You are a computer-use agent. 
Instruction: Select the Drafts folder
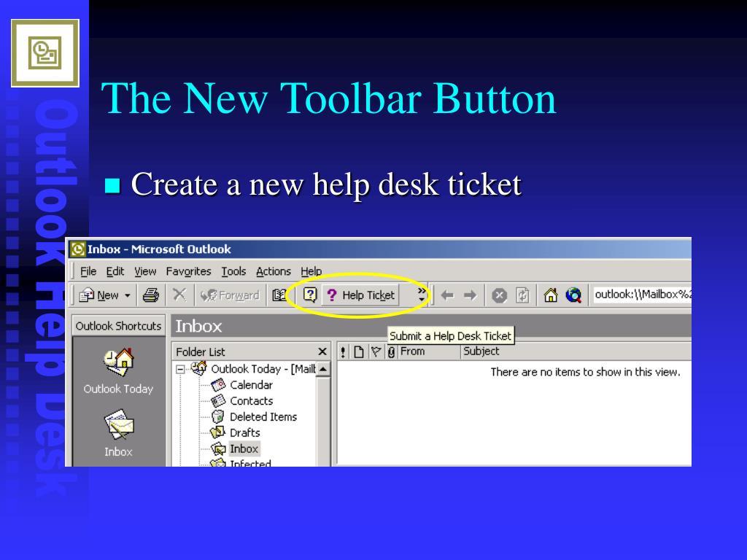[245, 433]
